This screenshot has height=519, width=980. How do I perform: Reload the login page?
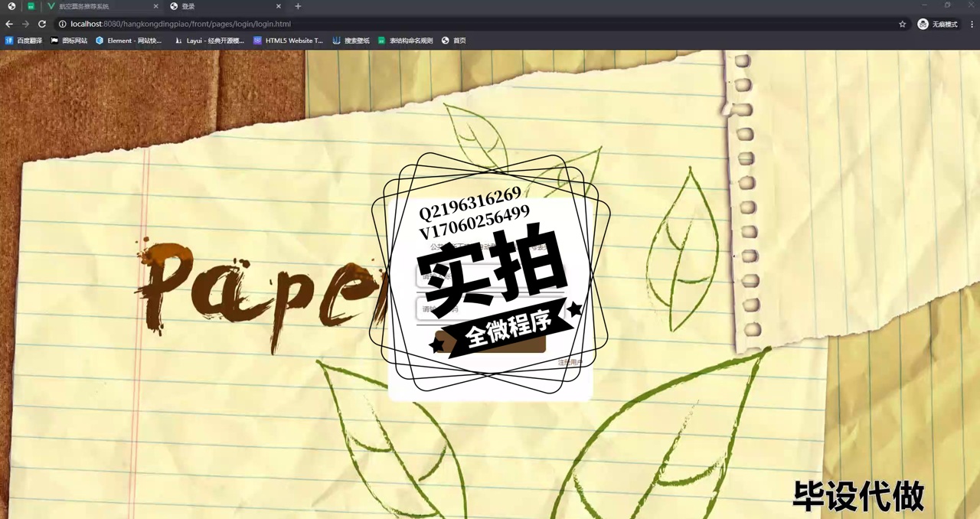(42, 24)
